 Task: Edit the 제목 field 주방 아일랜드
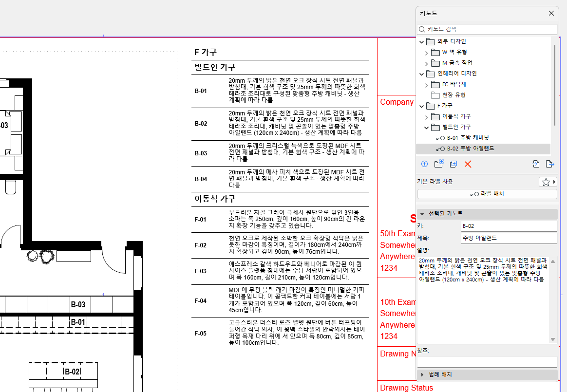(x=509, y=238)
